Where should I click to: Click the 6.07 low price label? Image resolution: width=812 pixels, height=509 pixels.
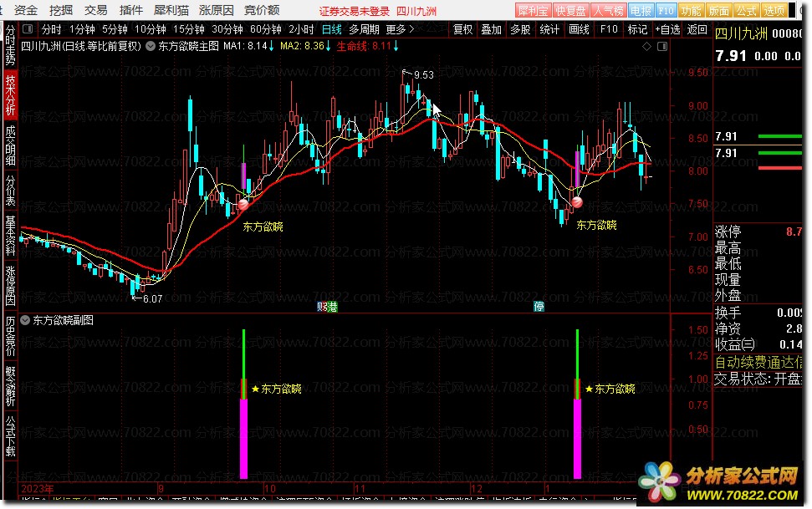(152, 298)
